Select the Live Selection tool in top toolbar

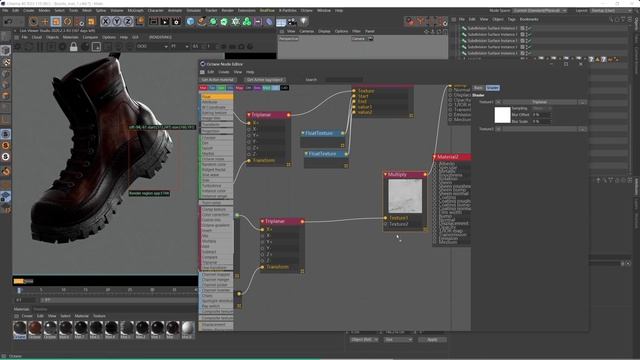coord(33,21)
